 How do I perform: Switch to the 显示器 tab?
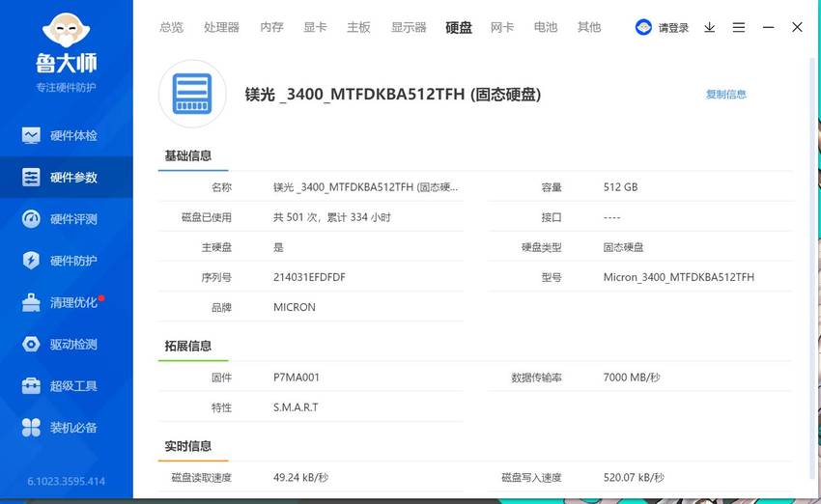coord(409,27)
